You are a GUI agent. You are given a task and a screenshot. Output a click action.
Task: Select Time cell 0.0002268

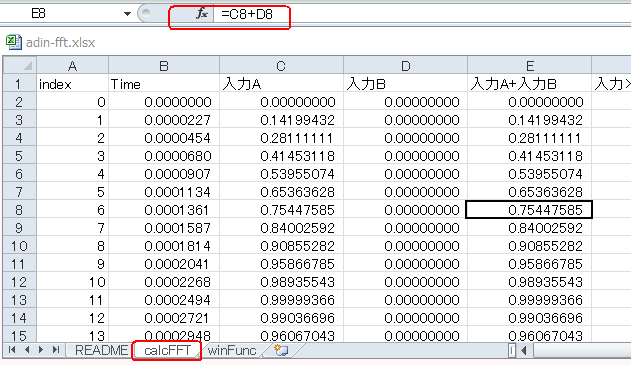click(x=164, y=282)
